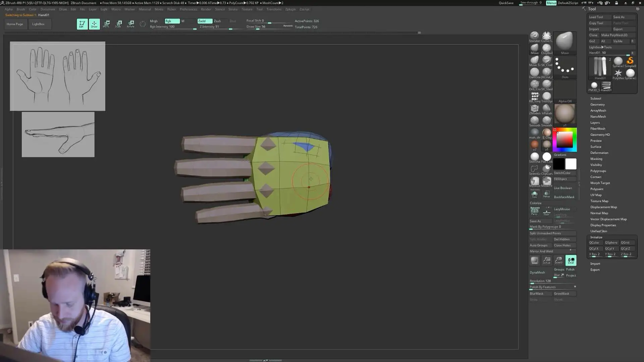Toggle BackfaceMask option
The image size is (644, 362).
tap(565, 197)
